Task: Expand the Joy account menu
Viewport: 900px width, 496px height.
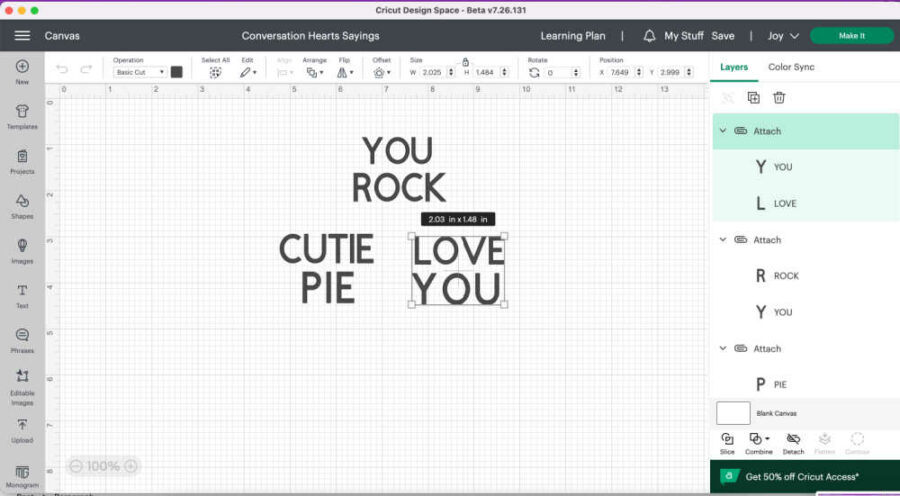Action: click(783, 36)
